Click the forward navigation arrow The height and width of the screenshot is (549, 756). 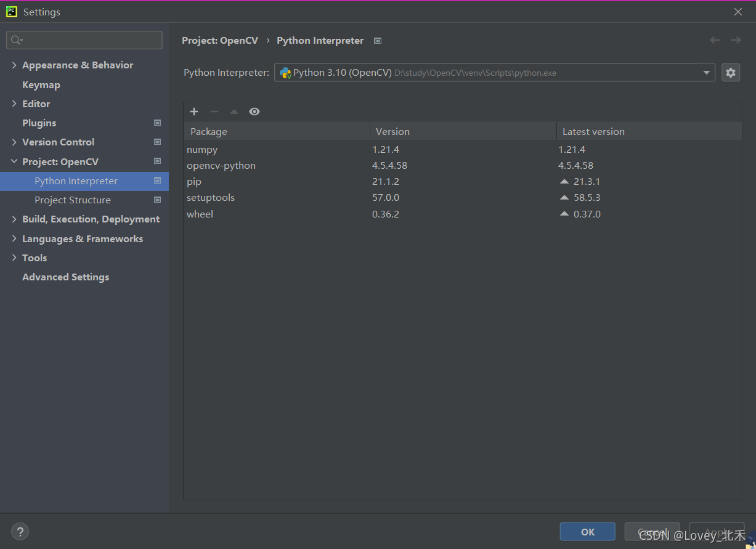736,40
